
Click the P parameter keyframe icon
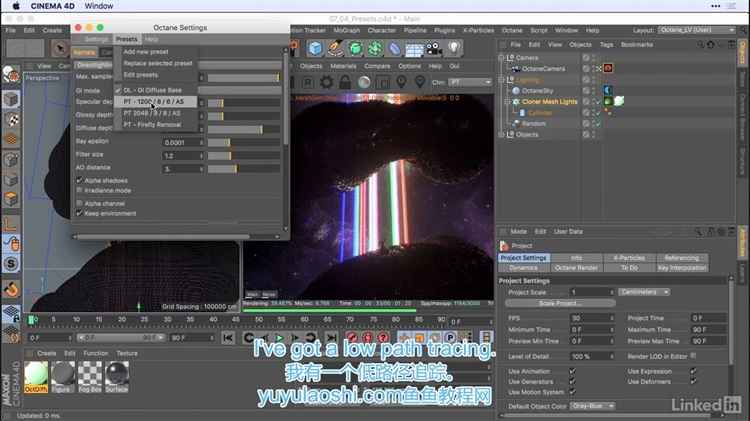coord(450,337)
